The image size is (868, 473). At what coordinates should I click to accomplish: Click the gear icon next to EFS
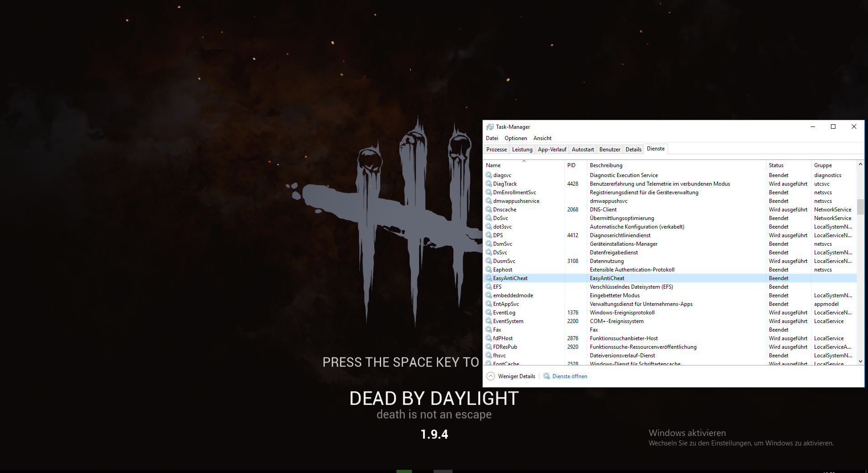[489, 286]
